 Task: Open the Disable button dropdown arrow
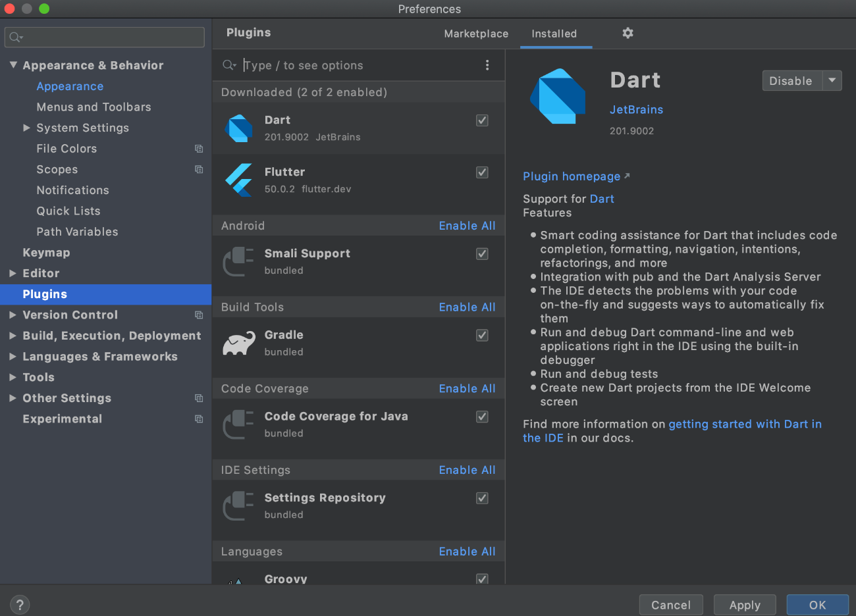point(832,81)
